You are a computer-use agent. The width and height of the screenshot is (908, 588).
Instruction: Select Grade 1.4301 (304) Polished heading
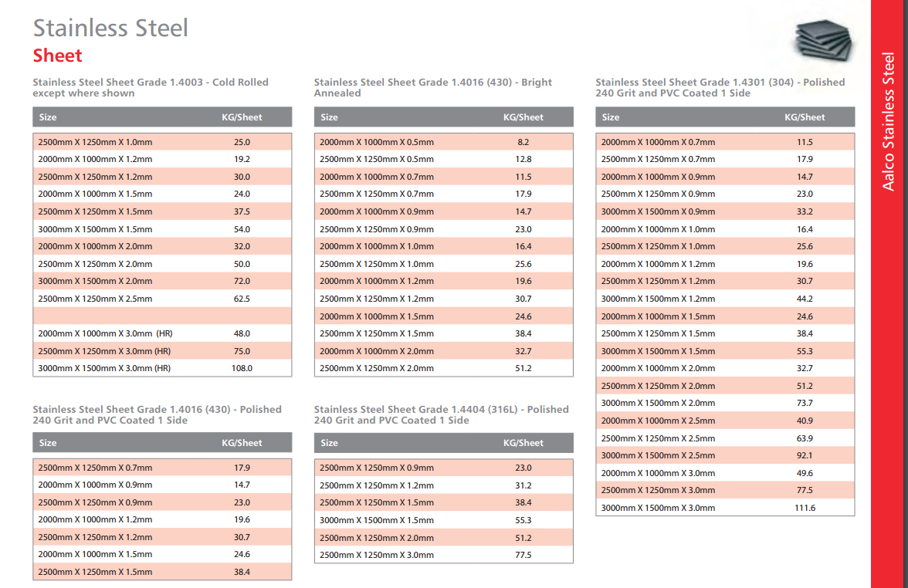coord(720,87)
